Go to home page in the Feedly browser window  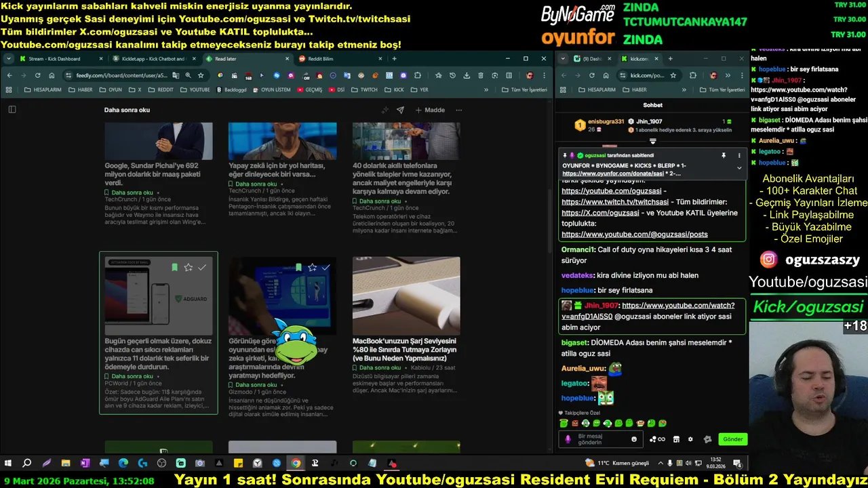click(52, 75)
